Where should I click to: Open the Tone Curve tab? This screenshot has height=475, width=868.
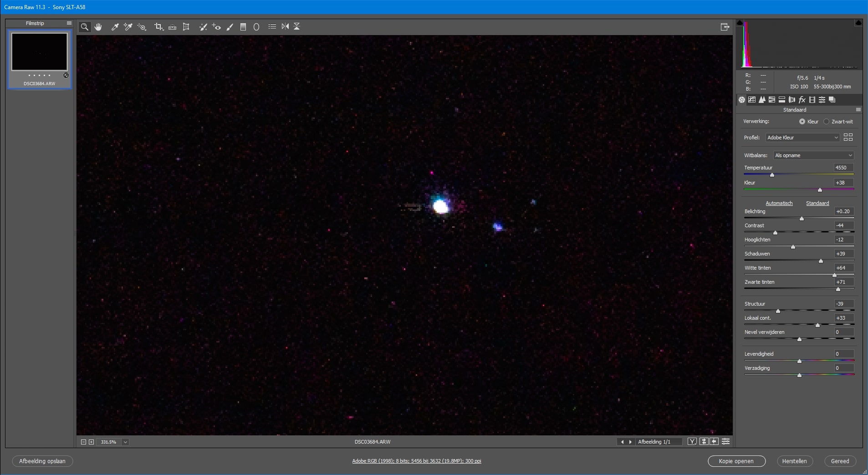pos(752,100)
